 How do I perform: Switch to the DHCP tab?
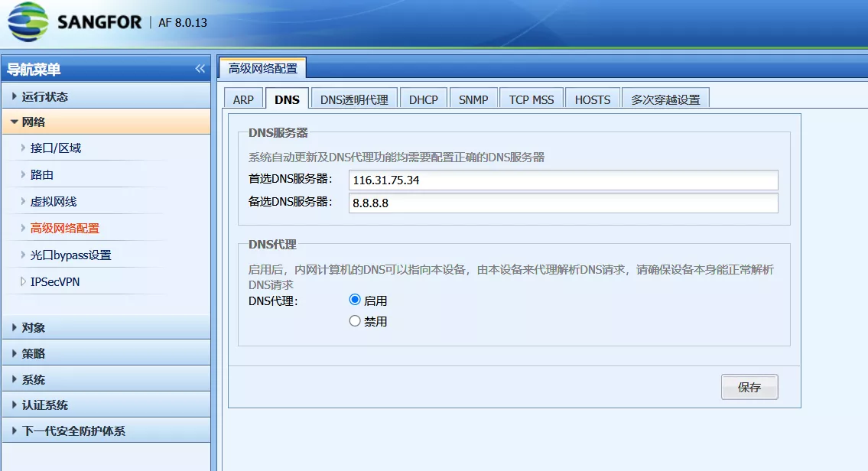pyautogui.click(x=424, y=99)
